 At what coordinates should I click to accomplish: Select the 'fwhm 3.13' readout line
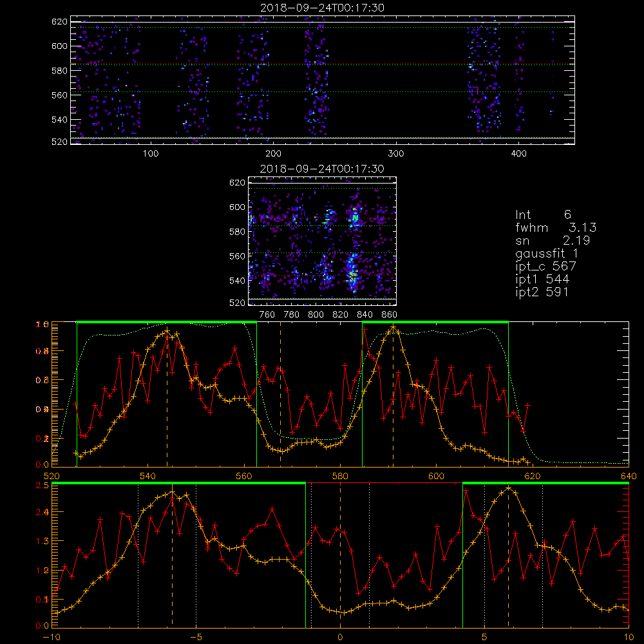(556, 227)
